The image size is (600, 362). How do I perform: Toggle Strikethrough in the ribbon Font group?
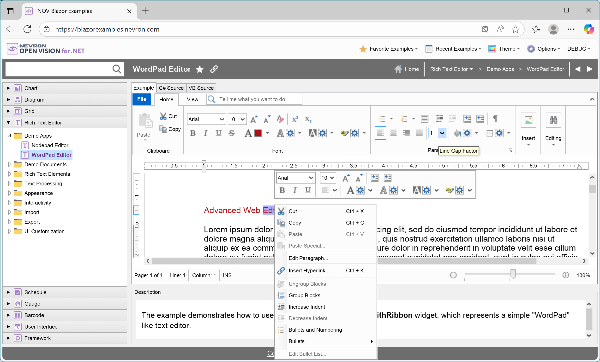click(x=232, y=133)
